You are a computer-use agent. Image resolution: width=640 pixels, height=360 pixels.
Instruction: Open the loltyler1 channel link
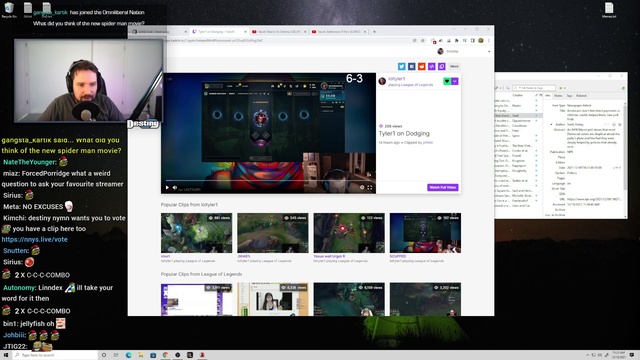click(396, 79)
